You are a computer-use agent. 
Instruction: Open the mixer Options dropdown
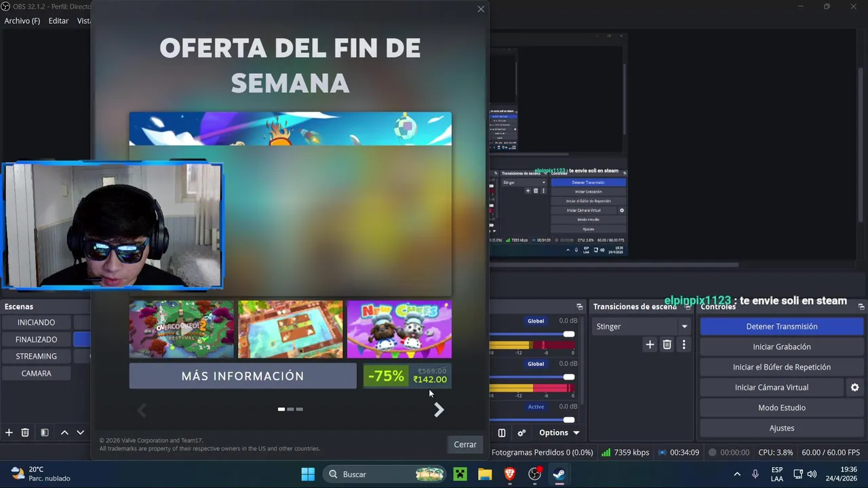[559, 432]
